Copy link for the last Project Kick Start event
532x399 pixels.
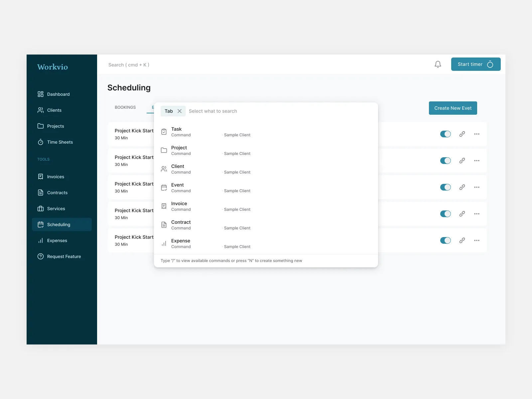[462, 240]
